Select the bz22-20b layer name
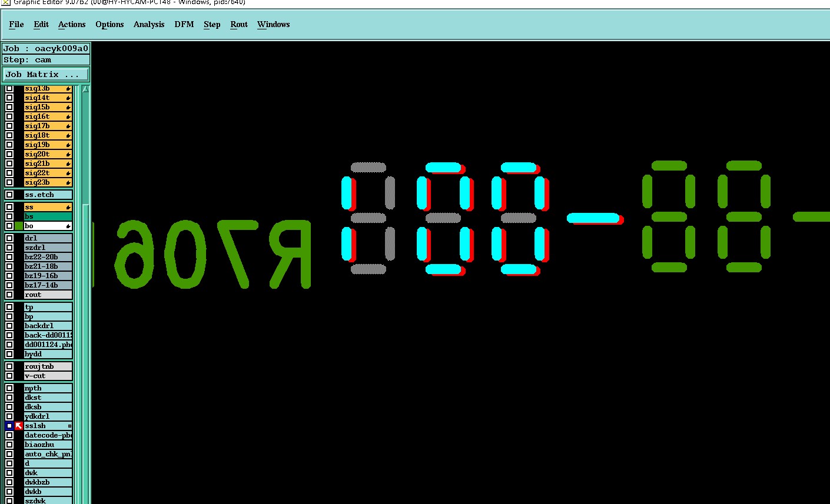This screenshot has width=830, height=504. (48, 257)
